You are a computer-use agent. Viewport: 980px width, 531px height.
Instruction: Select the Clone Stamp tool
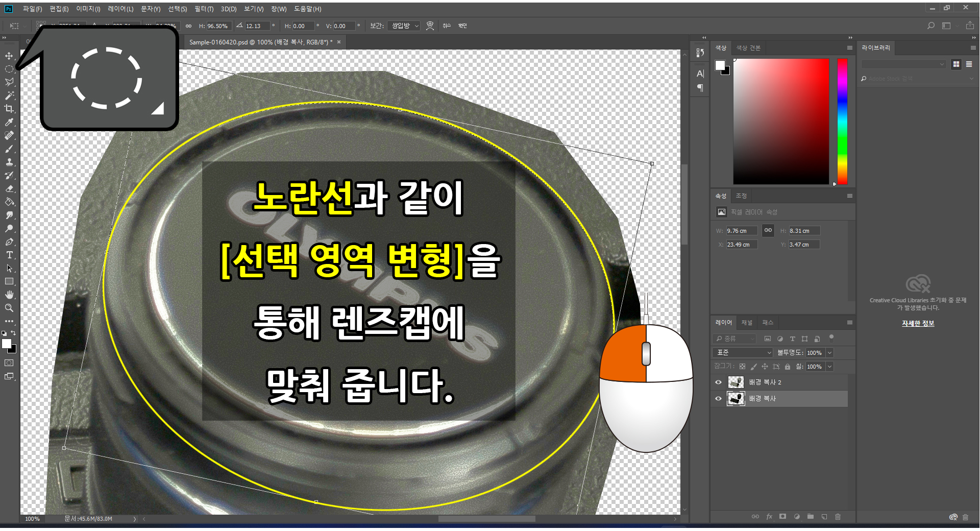point(9,162)
